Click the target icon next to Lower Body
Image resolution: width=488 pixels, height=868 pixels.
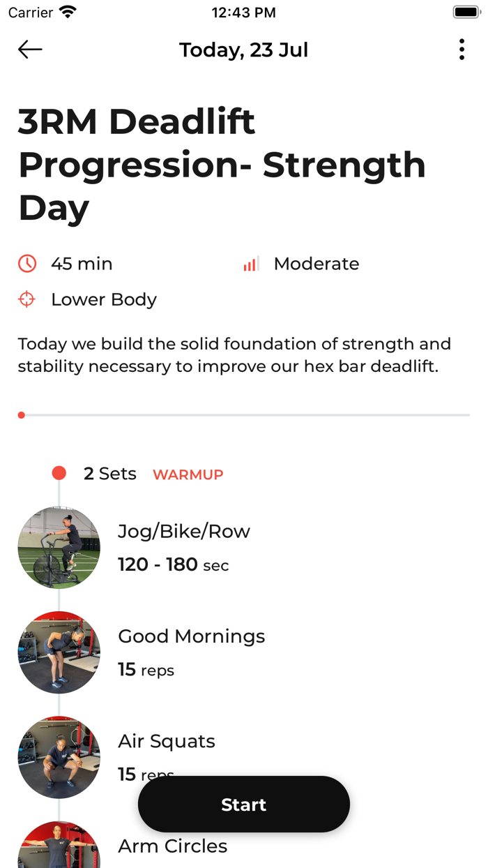pos(26,299)
